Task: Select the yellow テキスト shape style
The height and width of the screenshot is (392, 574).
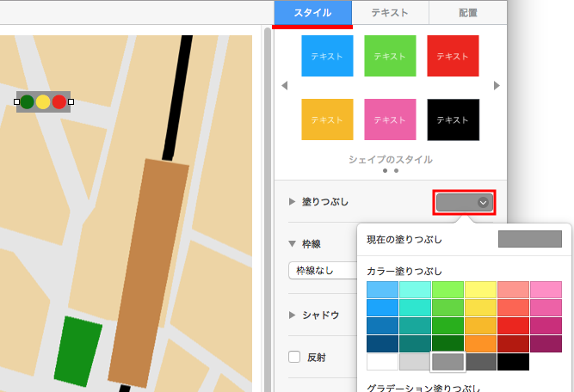Action: pos(327,119)
